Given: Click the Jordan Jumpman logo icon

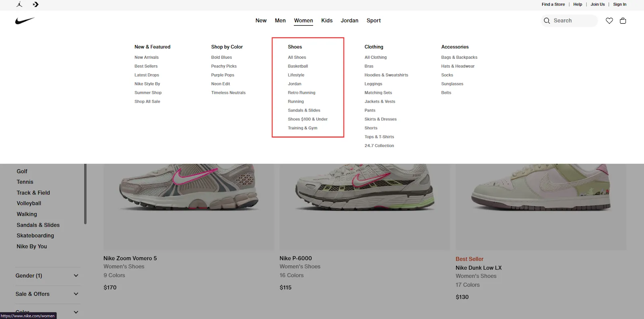Looking at the screenshot, I should pos(19,4).
